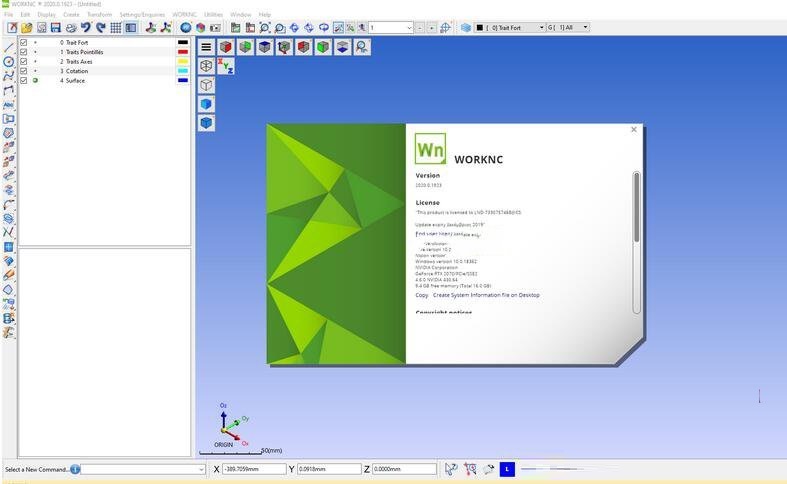The width and height of the screenshot is (787, 484).
Task: Click the minus button next to the number field
Action: coord(420,28)
